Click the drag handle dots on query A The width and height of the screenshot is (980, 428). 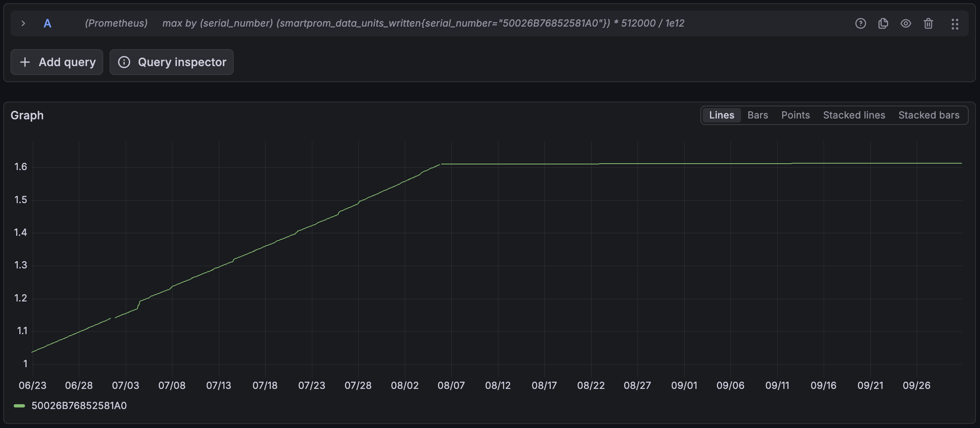point(955,24)
